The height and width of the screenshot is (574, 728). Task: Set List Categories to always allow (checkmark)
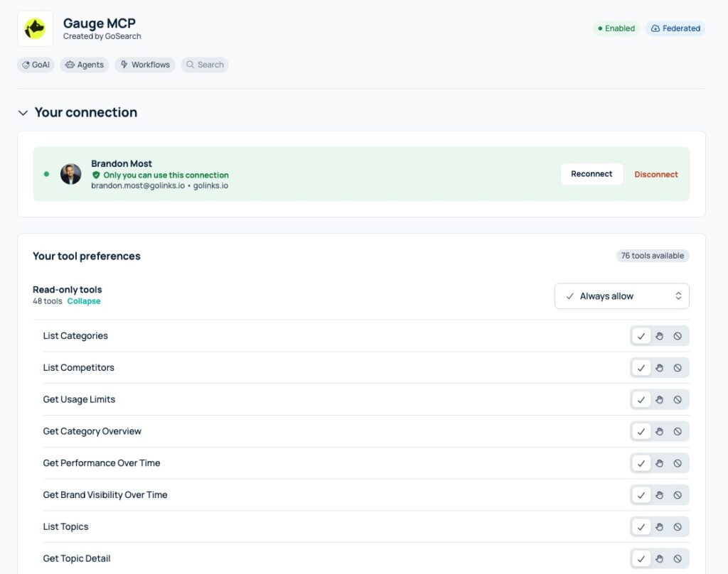click(641, 336)
